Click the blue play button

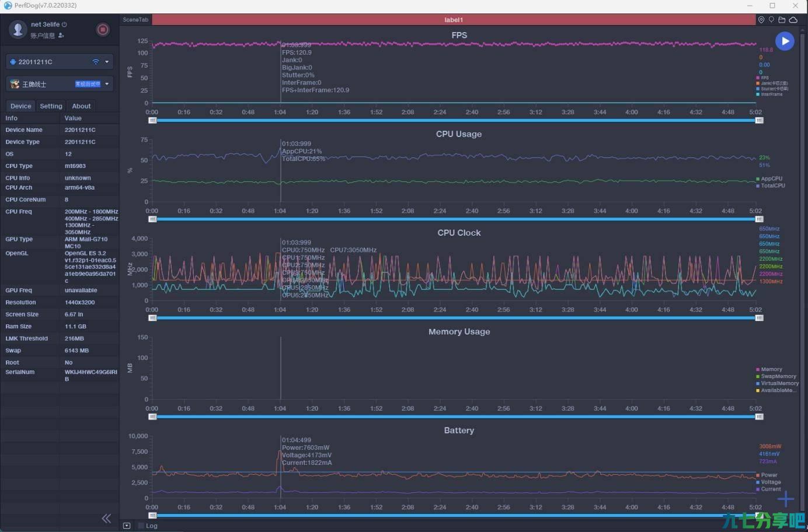click(x=785, y=41)
